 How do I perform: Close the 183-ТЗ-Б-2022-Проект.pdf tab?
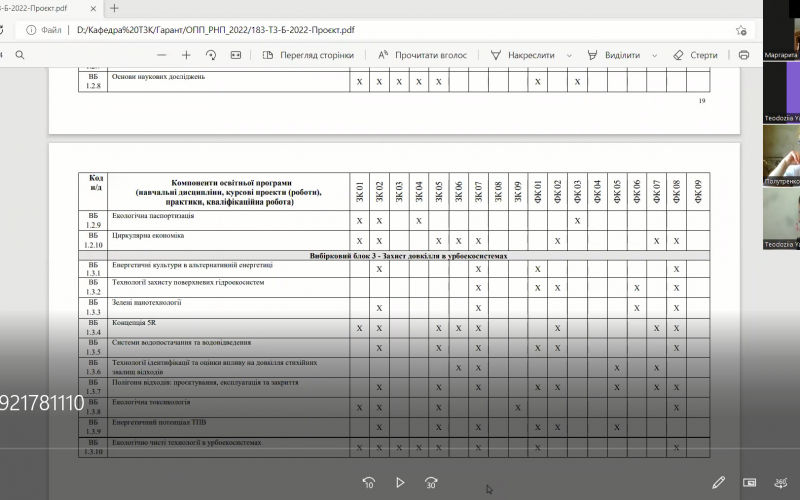(x=93, y=9)
